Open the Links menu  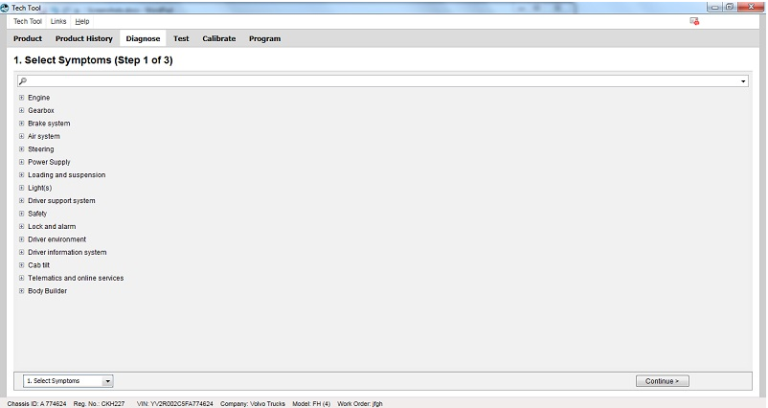pyautogui.click(x=58, y=22)
